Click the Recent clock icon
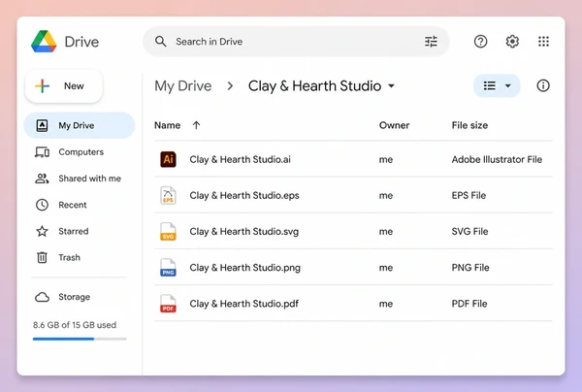 42,205
